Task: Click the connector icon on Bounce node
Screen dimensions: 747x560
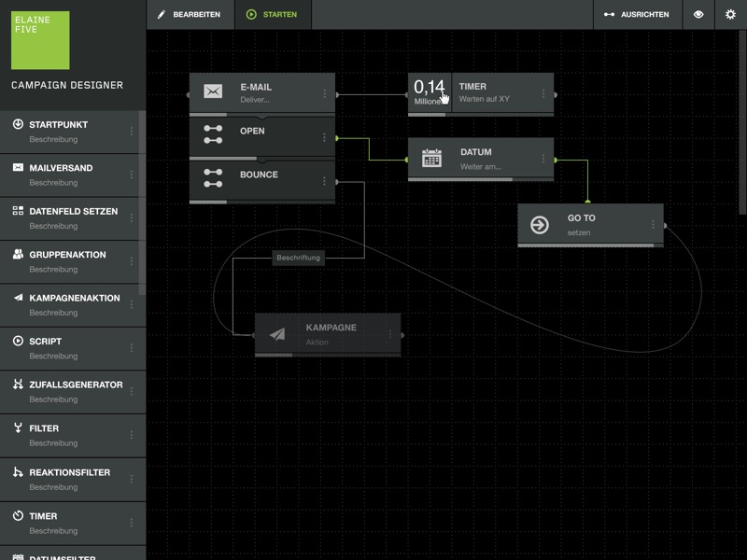Action: point(213,178)
